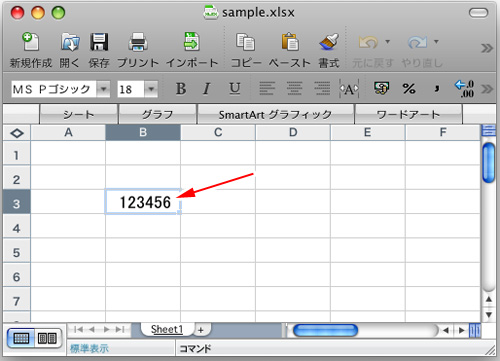Image resolution: width=500 pixels, height=361 pixels.
Task: Expand the toolbar overflow chevron beside やり直し
Action: pos(487,48)
